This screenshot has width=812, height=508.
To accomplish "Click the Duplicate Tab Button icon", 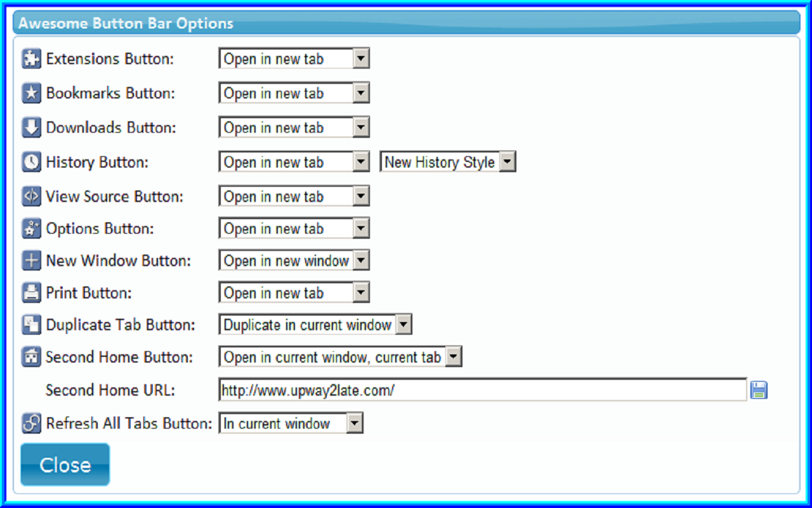I will [x=30, y=324].
